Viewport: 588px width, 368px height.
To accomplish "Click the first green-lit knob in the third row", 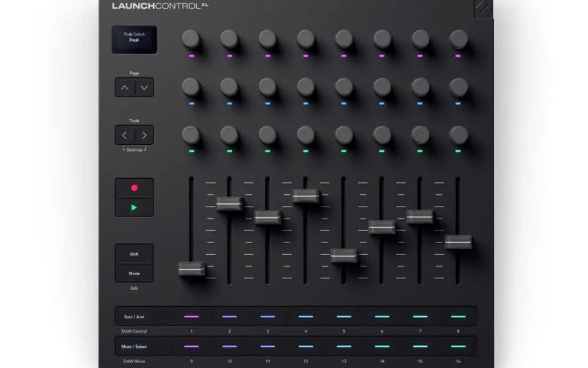I will pyautogui.click(x=191, y=135).
